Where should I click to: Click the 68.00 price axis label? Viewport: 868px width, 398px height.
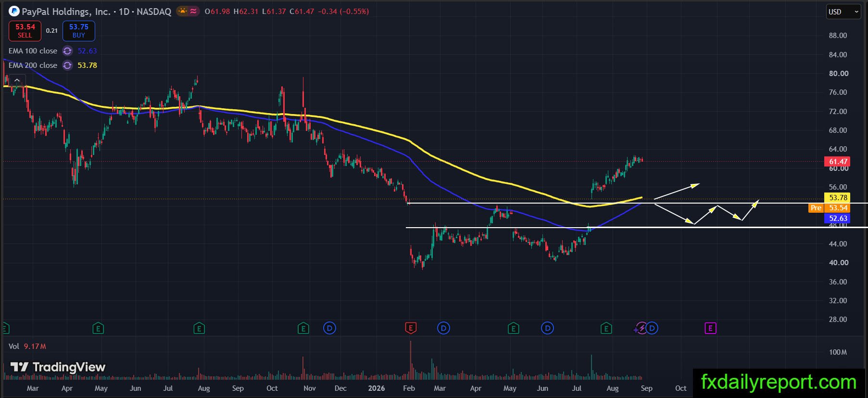pos(838,130)
